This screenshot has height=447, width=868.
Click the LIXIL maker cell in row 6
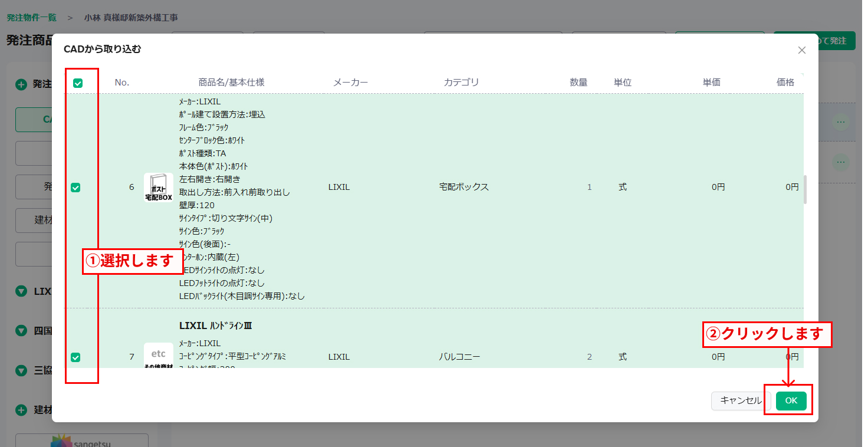[339, 187]
